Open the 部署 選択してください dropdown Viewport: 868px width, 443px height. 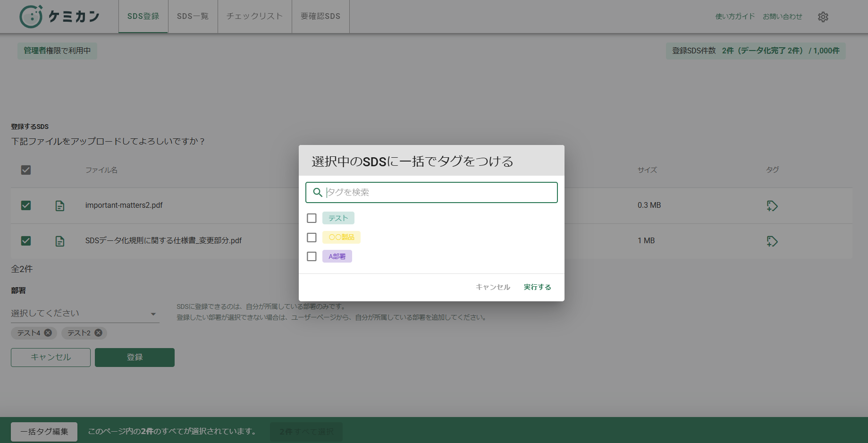tap(85, 314)
